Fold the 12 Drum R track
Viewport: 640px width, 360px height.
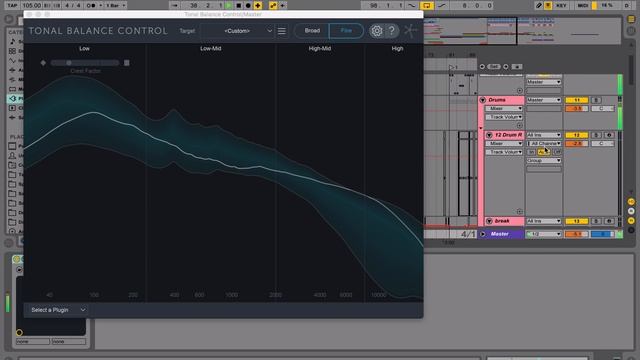pyautogui.click(x=489, y=135)
